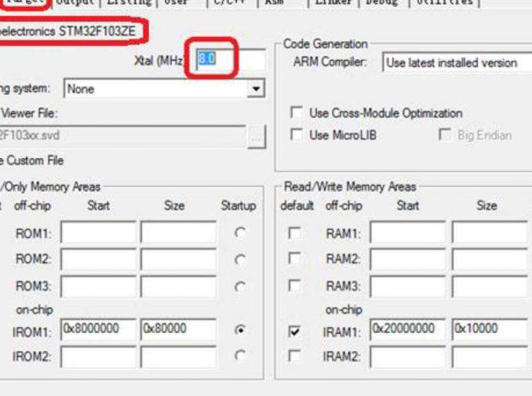532x396 pixels.
Task: Enable Use Cross-Module Optimization checkbox
Action: point(297,112)
